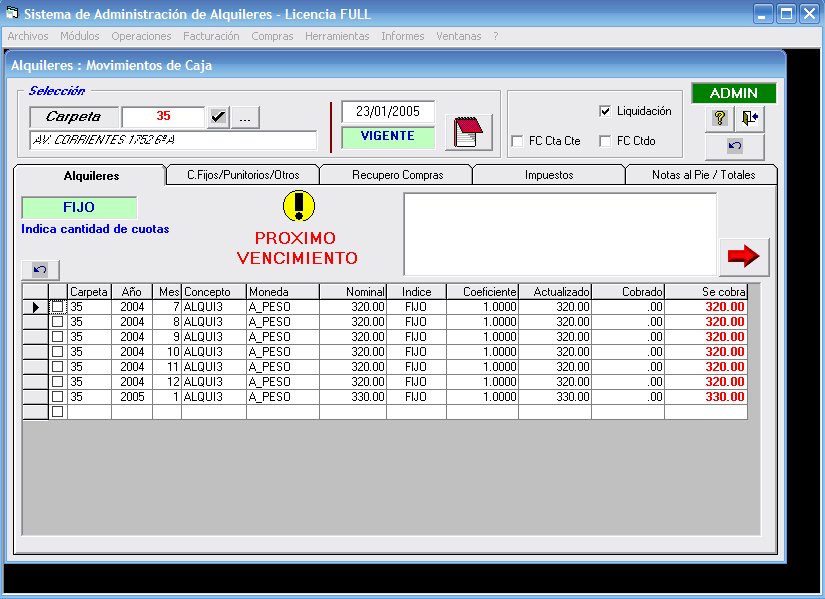Image resolution: width=825 pixels, height=599 pixels.
Task: Check the row for 2004 month 7
Action: click(x=58, y=307)
